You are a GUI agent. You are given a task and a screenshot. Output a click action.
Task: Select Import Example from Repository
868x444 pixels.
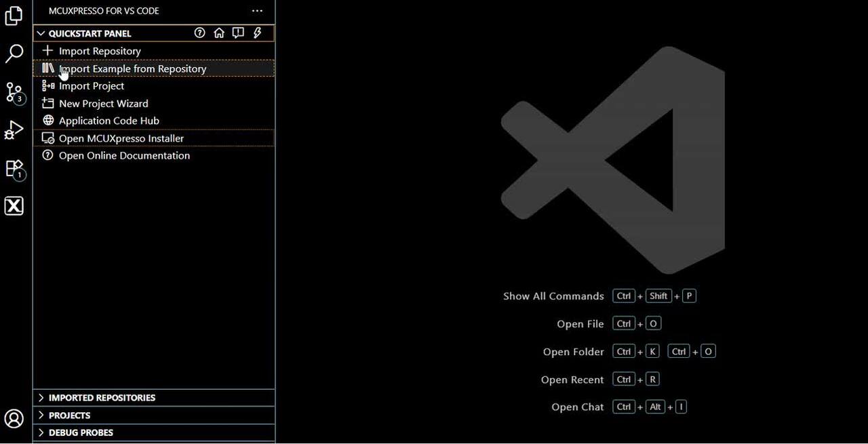[x=133, y=68]
